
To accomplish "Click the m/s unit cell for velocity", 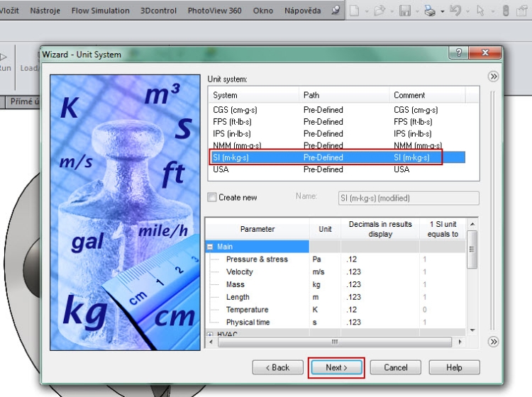I will (x=325, y=272).
